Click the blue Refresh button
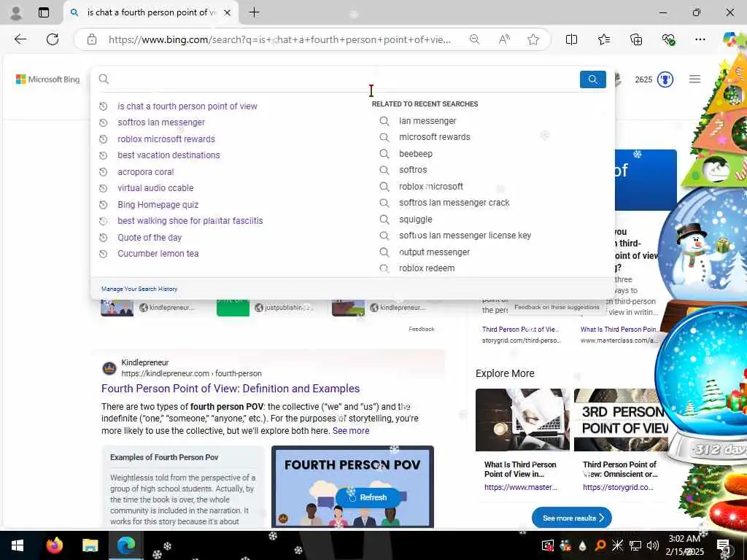Image resolution: width=747 pixels, height=560 pixels. point(368,497)
